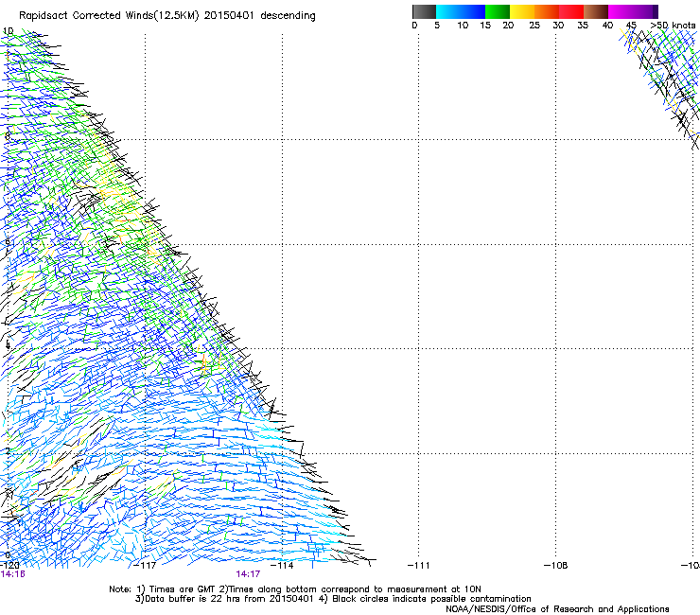
Task: Click the green 15-20 knots legend segment
Action: [x=498, y=11]
